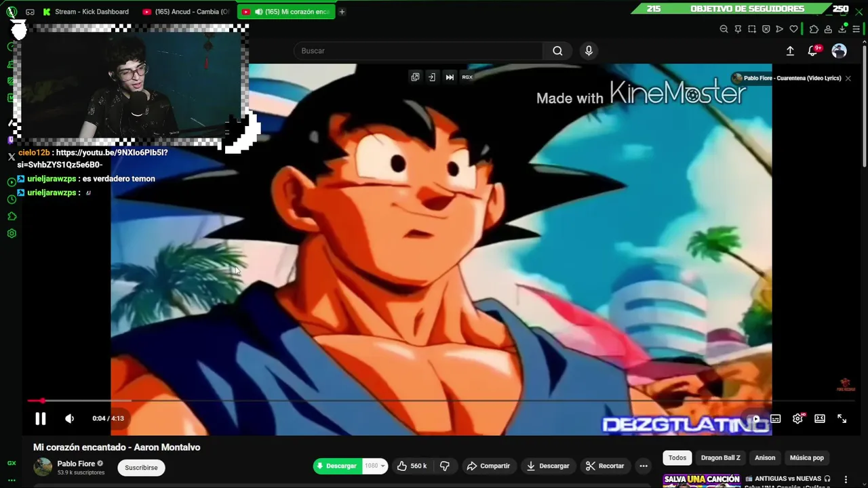Open player settings gear
Viewport: 868px width, 488px height.
798,419
